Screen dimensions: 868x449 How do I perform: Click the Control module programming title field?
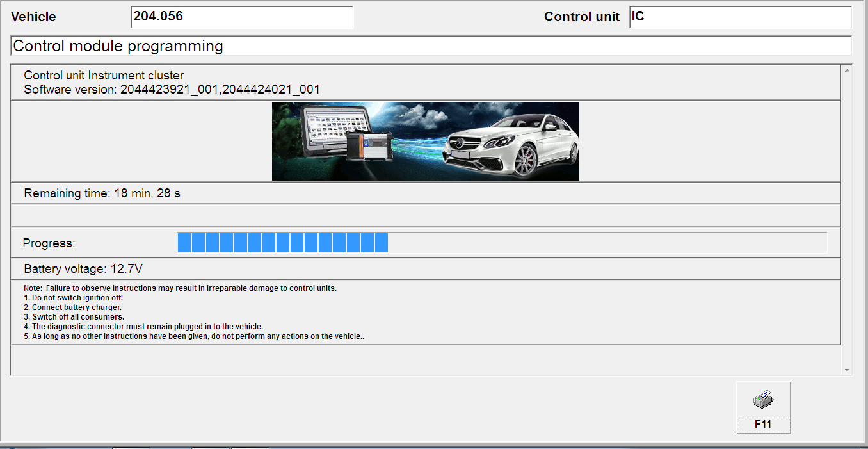tap(431, 46)
